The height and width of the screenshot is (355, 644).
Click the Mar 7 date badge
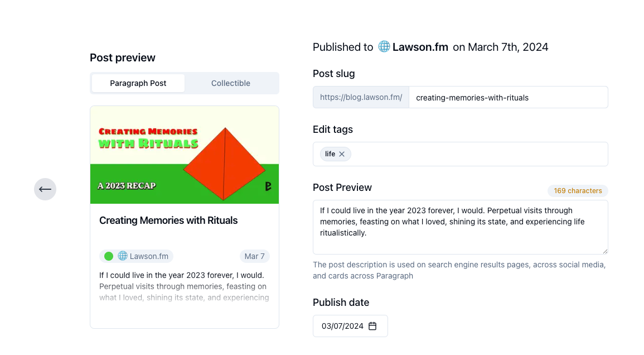tap(255, 256)
